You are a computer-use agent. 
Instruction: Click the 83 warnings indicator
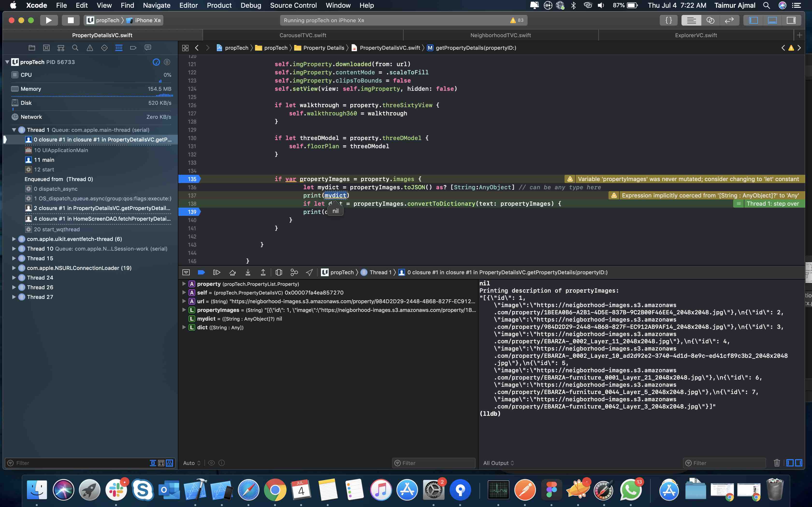pyautogui.click(x=517, y=20)
